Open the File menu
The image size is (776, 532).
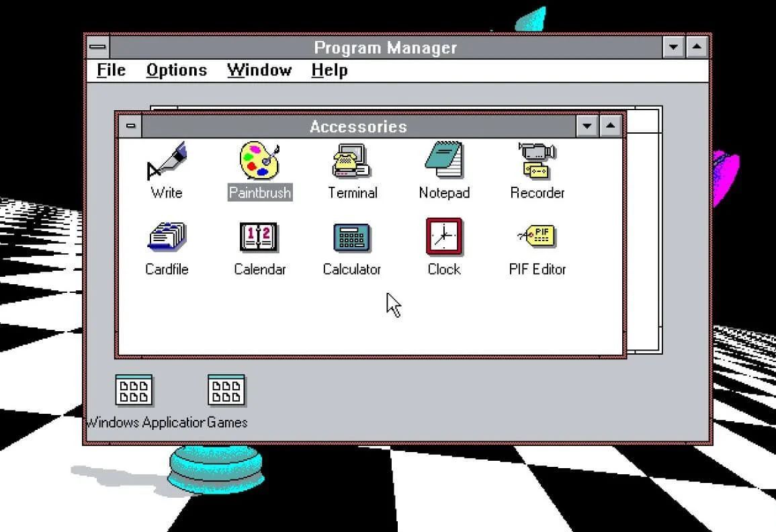pyautogui.click(x=111, y=71)
